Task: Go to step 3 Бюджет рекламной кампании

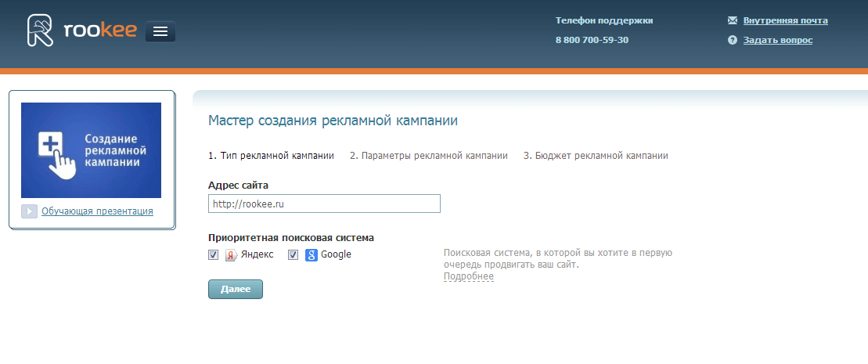Action: (596, 156)
